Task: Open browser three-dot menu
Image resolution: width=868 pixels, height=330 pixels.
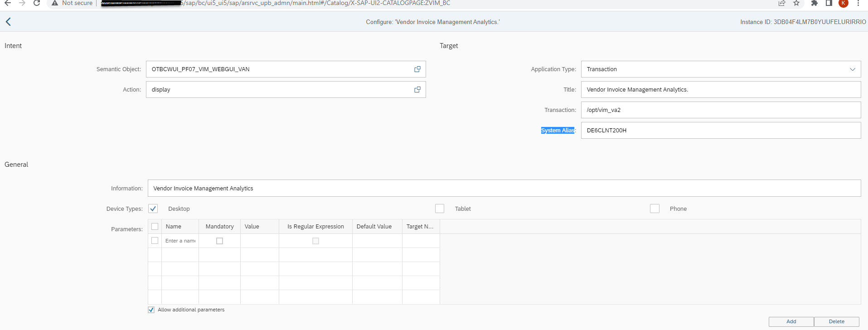Action: (x=858, y=3)
